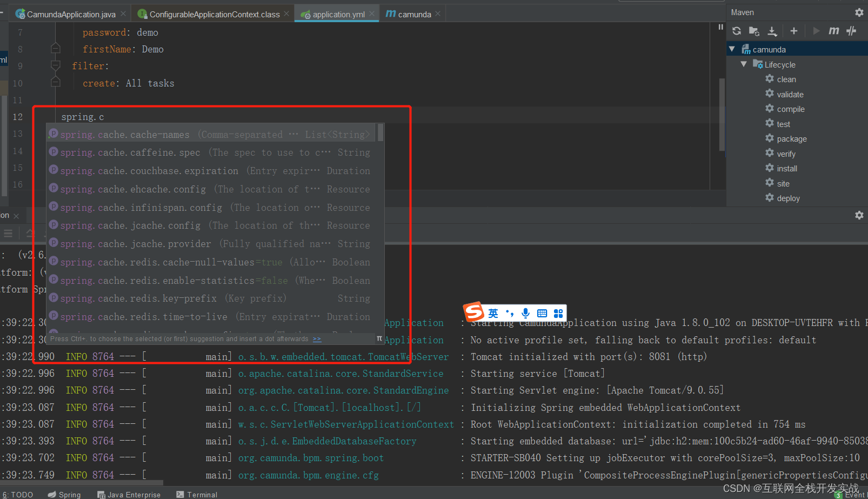Open Sogou soft keyboard icon
The image size is (868, 499).
tap(542, 313)
